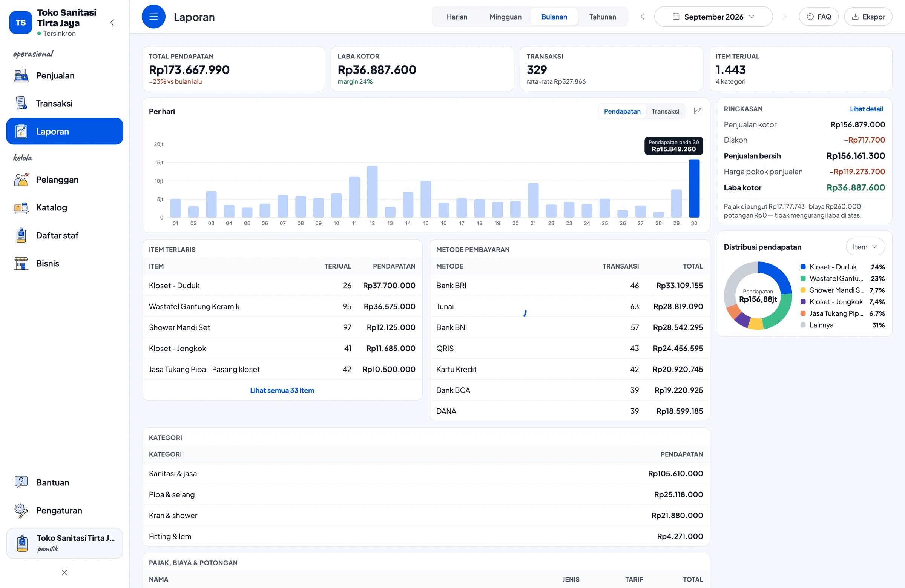This screenshot has width=905, height=588.
Task: Select the Laporan sidebar item
Action: pyautogui.click(x=64, y=131)
